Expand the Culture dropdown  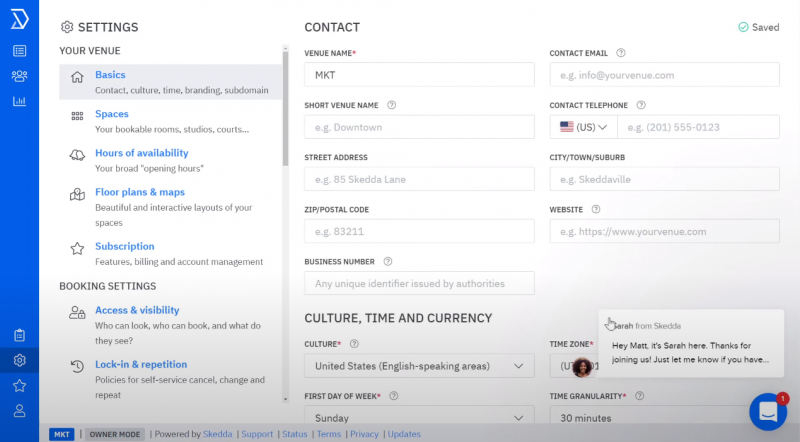(x=419, y=366)
